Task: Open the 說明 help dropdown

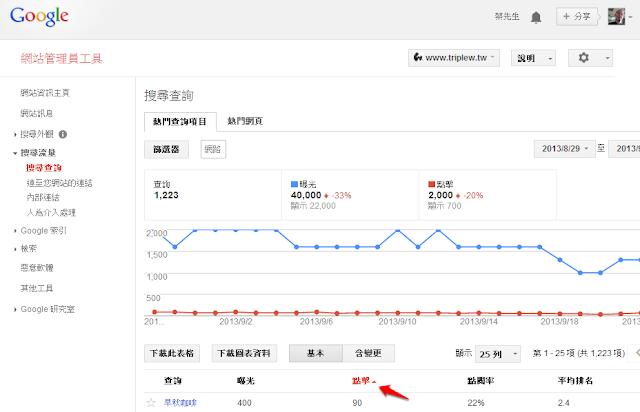Action: (x=533, y=58)
